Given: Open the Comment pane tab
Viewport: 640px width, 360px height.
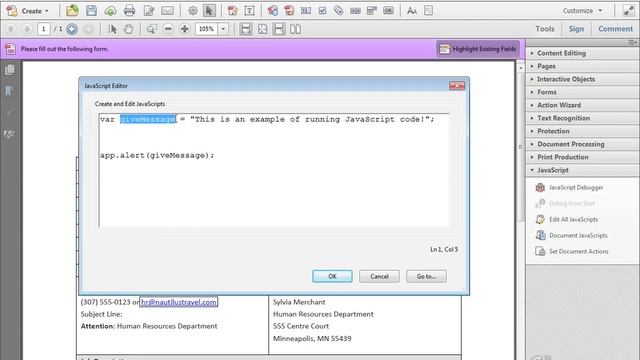Looking at the screenshot, I should coord(615,29).
